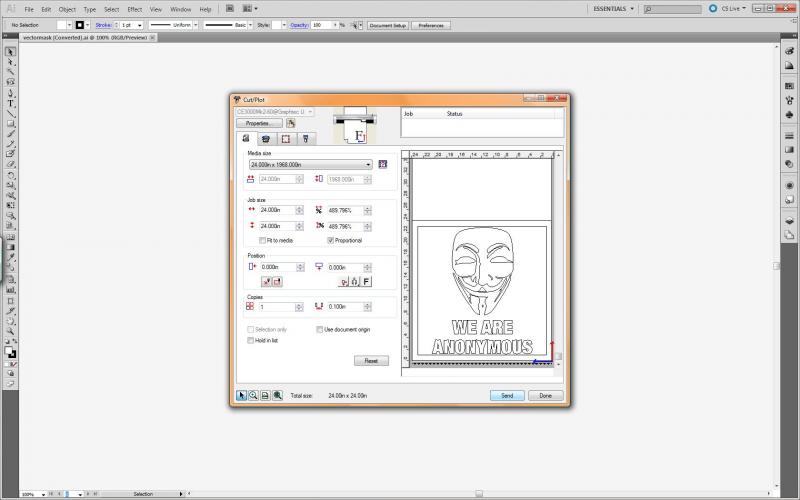Open the File menu
This screenshot has width=800, height=500.
29,9
